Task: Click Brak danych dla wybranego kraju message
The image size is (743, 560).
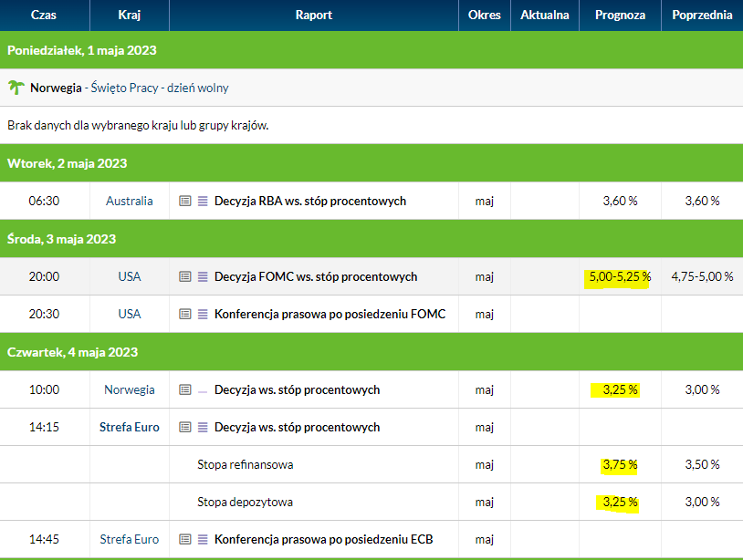Action: tap(138, 126)
